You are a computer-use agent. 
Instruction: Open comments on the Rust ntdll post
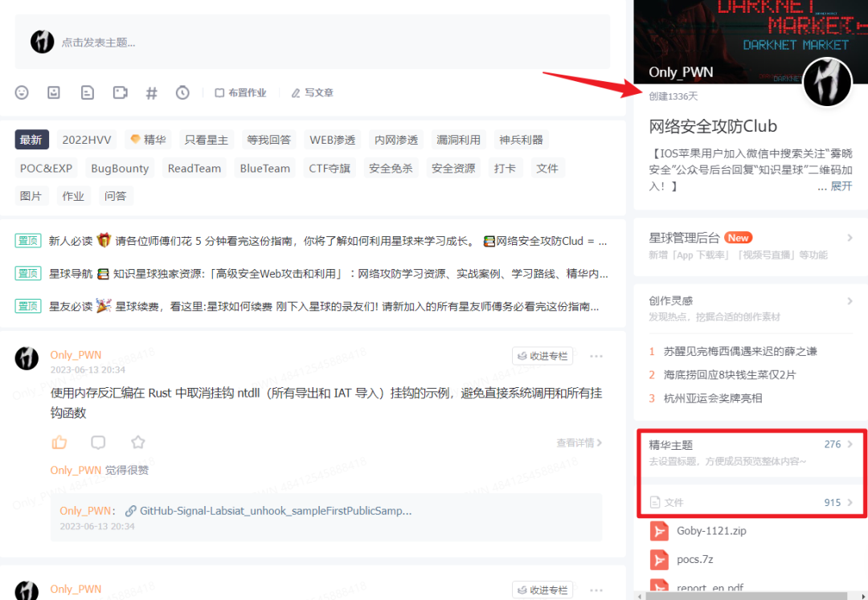coord(98,442)
